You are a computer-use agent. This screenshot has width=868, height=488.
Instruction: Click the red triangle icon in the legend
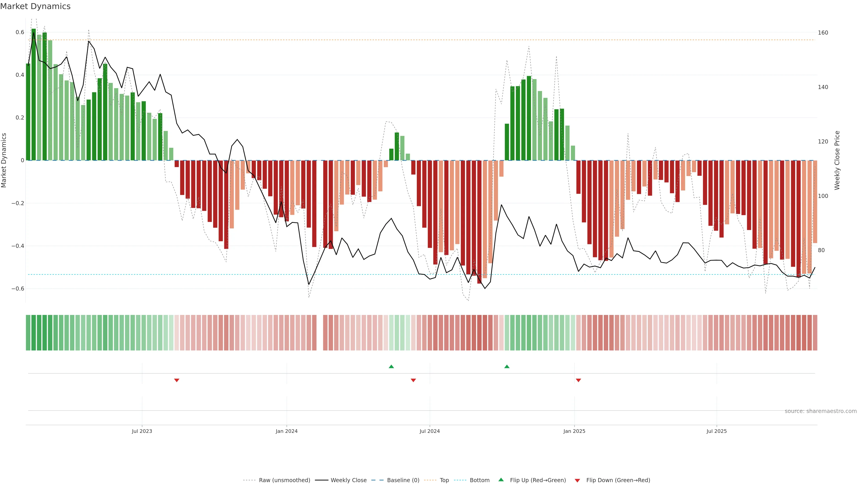click(577, 481)
